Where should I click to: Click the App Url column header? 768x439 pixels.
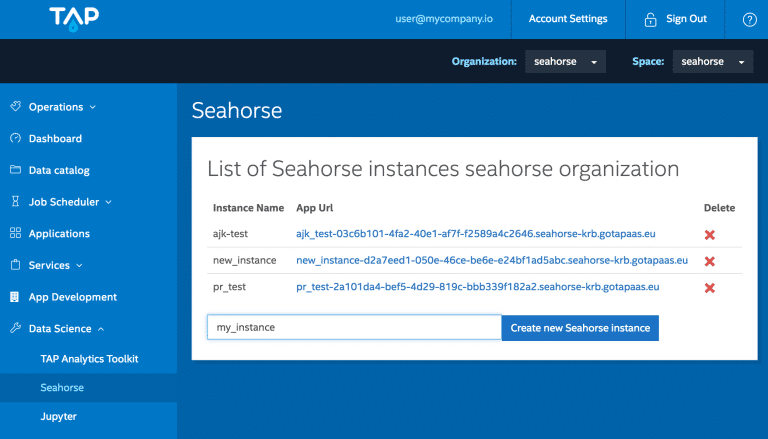[314, 208]
